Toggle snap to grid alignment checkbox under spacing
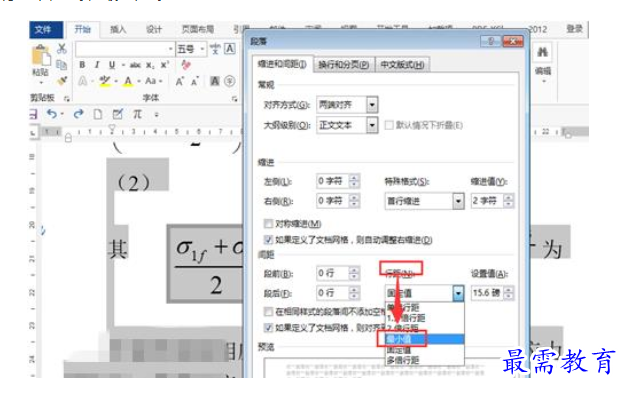The width and height of the screenshot is (624, 393). coord(268,328)
